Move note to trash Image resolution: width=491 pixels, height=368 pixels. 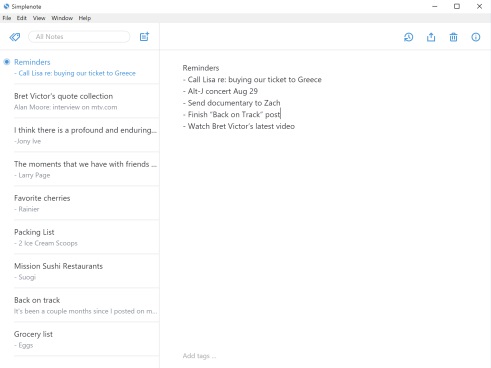point(453,37)
